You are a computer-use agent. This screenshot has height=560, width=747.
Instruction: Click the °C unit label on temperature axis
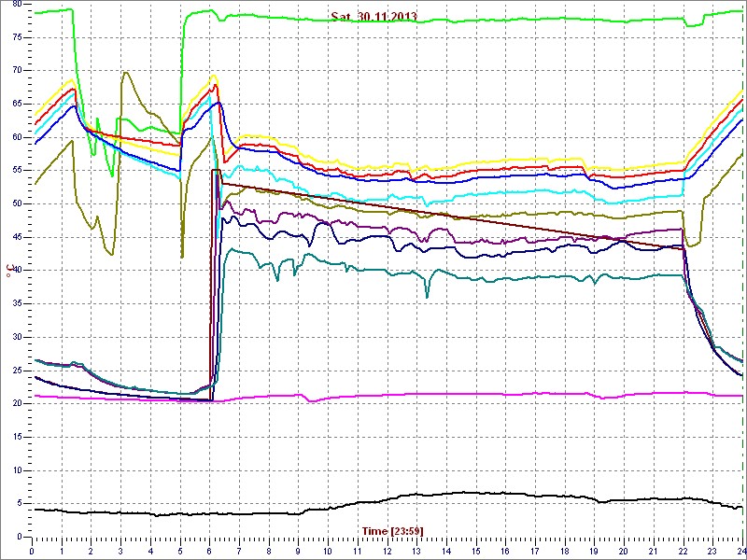click(x=9, y=270)
